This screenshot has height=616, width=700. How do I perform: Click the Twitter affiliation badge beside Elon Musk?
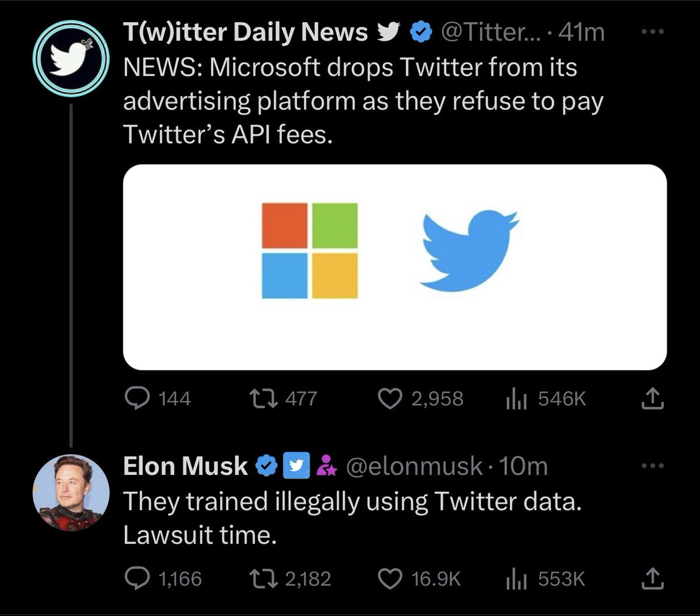pyautogui.click(x=295, y=466)
